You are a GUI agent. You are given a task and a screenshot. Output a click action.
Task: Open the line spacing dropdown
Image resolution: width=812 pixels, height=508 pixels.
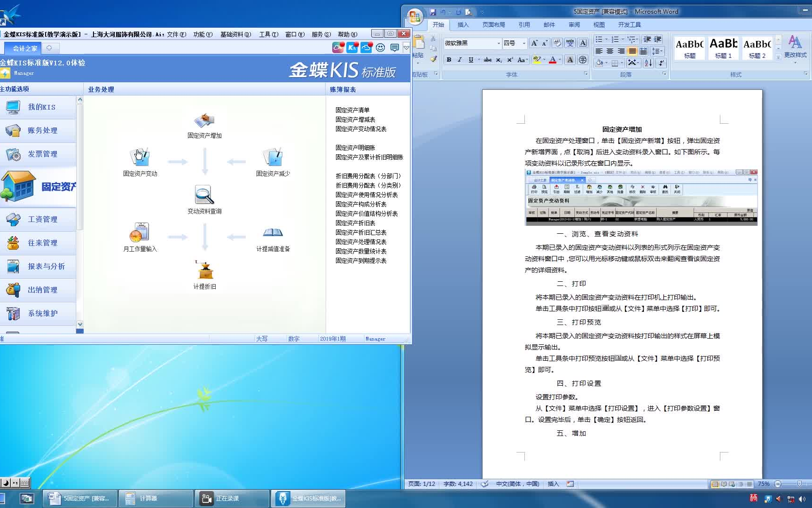(x=657, y=51)
